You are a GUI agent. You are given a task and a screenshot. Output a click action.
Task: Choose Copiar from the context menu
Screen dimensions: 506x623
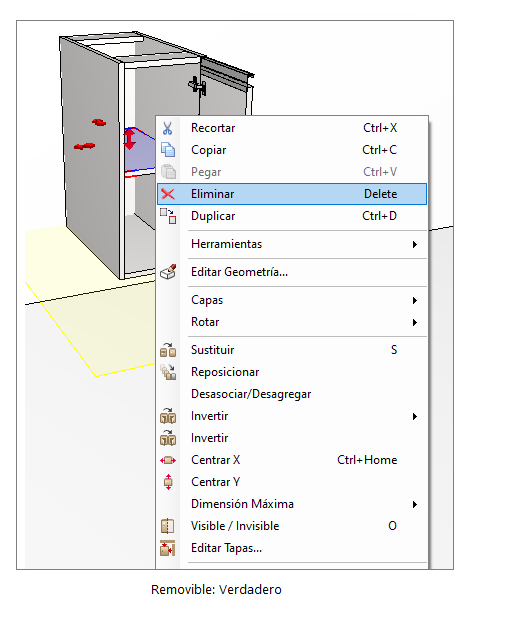[x=292, y=150]
